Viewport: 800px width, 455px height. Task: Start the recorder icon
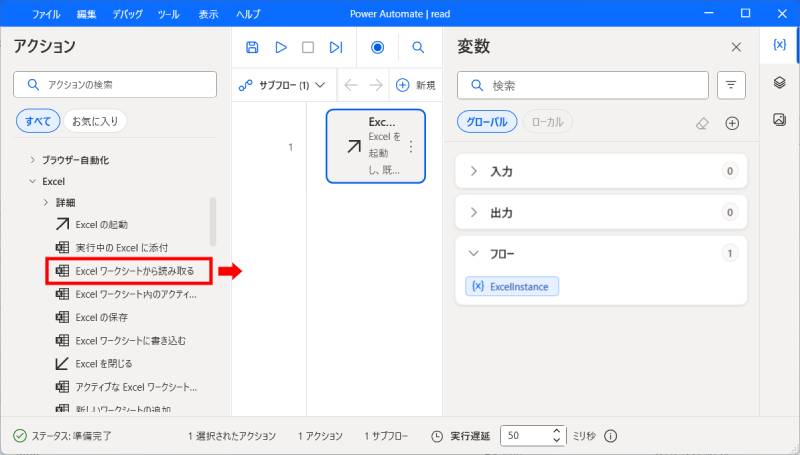pos(378,47)
